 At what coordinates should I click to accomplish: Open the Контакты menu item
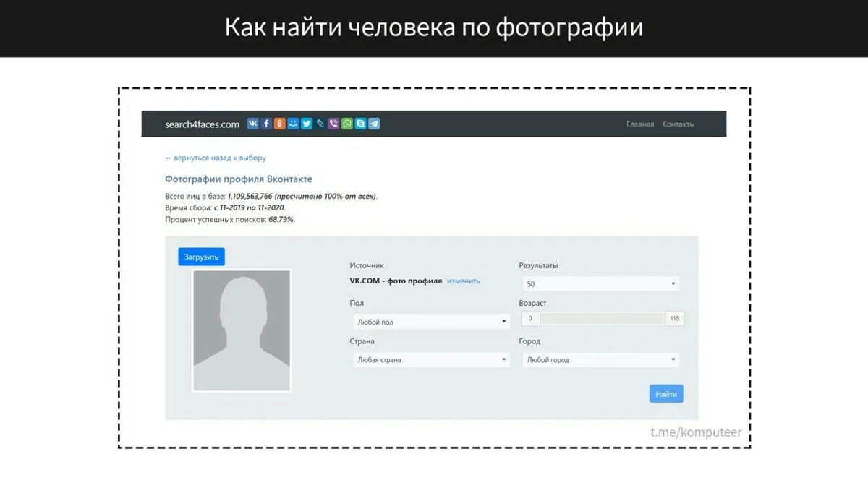tap(677, 124)
